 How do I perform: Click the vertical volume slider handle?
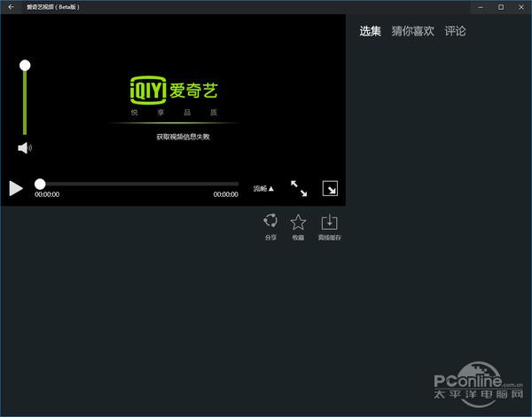[25, 65]
